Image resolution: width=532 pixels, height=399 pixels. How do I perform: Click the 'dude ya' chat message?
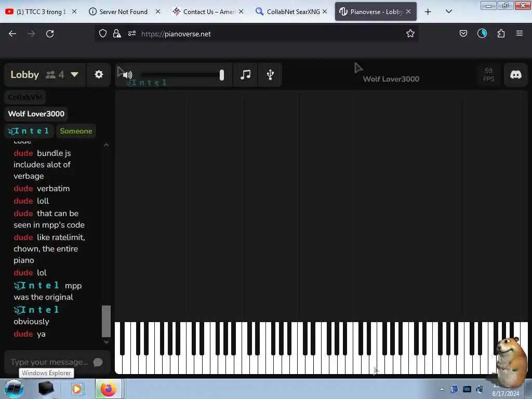click(30, 334)
